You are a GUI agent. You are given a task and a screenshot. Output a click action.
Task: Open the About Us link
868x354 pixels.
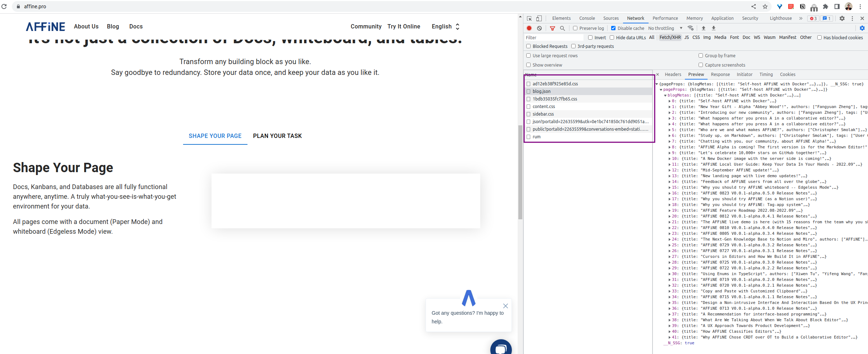[86, 26]
